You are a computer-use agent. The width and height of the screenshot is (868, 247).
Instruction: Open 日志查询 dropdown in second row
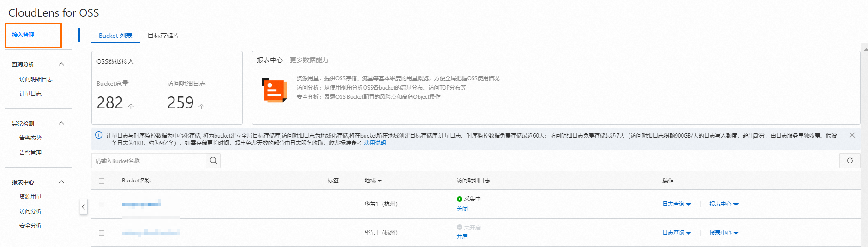click(x=676, y=233)
